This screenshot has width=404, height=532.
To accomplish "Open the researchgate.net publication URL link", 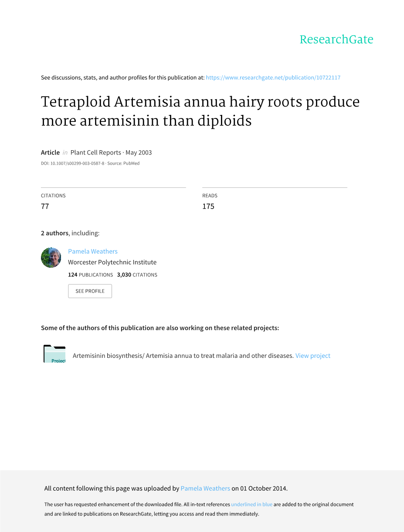I will (x=273, y=77).
